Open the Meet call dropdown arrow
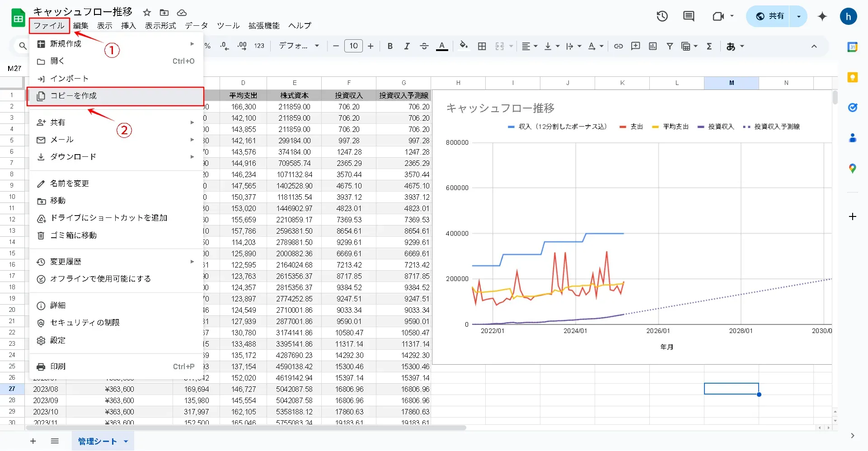 [x=732, y=16]
